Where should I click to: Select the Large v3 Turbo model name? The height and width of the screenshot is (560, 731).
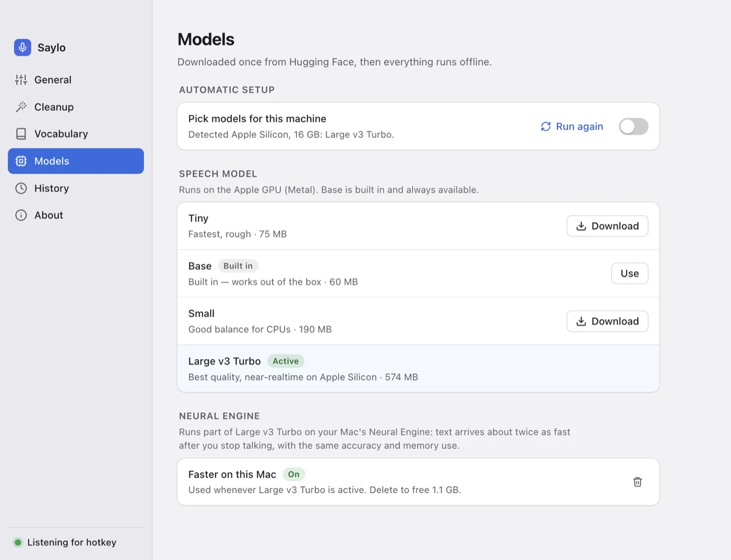pos(225,361)
